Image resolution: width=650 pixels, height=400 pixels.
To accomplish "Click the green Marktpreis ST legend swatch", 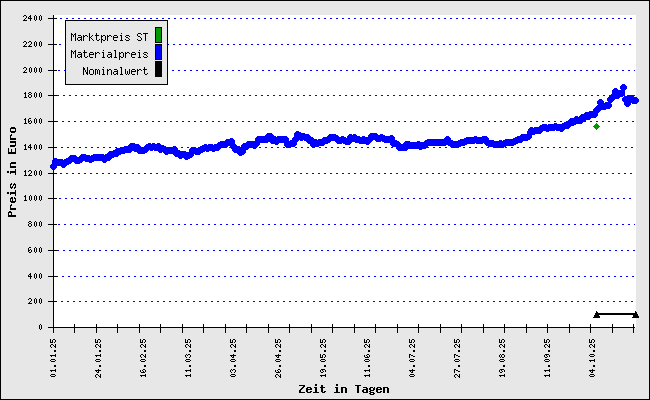I will tap(158, 36).
